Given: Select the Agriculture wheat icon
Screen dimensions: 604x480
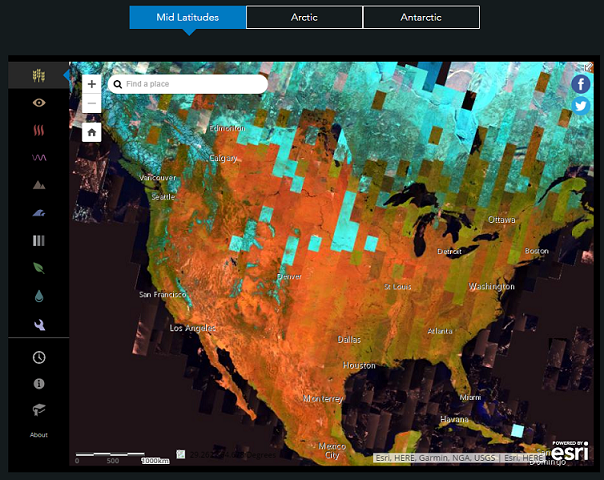Looking at the screenshot, I should [x=39, y=76].
